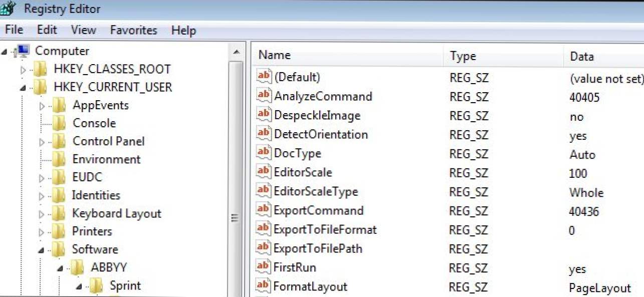
Task: Select the Sprint key in tree
Action: 125,285
